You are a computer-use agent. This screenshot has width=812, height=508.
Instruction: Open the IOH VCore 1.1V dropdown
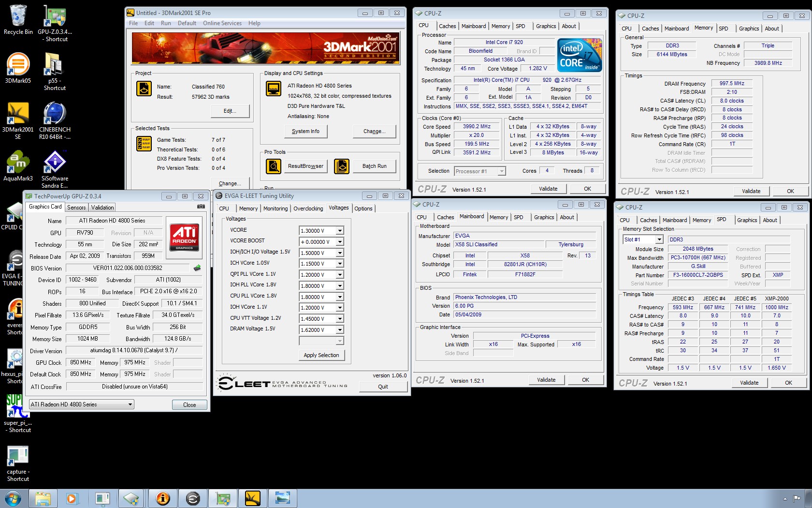340,308
